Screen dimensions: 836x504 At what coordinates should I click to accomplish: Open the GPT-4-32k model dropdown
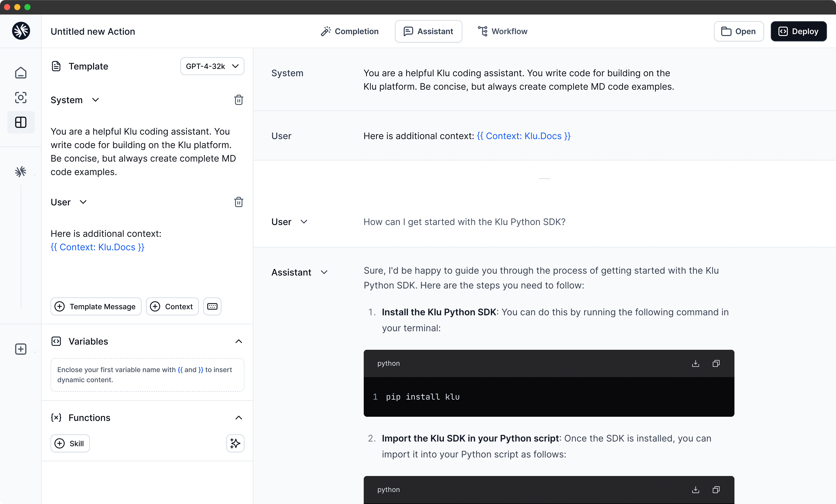point(212,66)
